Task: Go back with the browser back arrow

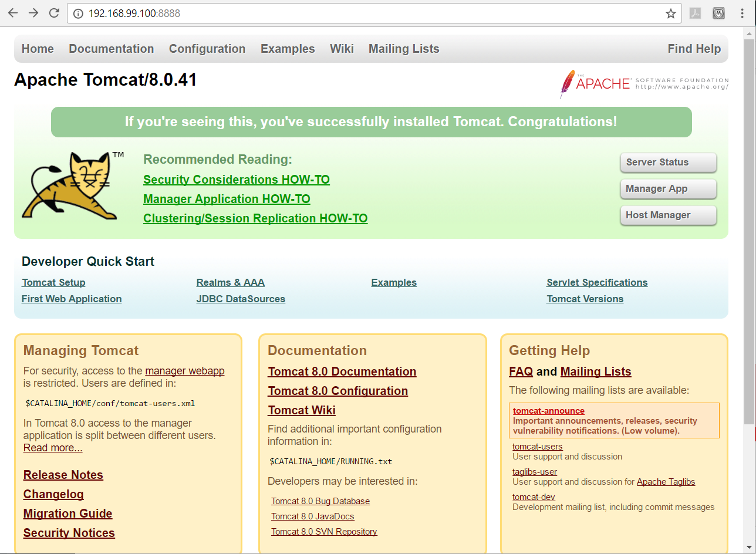Action: pos(12,13)
